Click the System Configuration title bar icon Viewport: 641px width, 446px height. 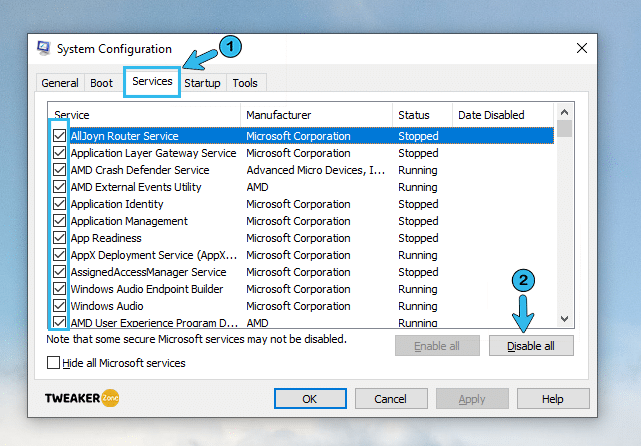pos(44,48)
